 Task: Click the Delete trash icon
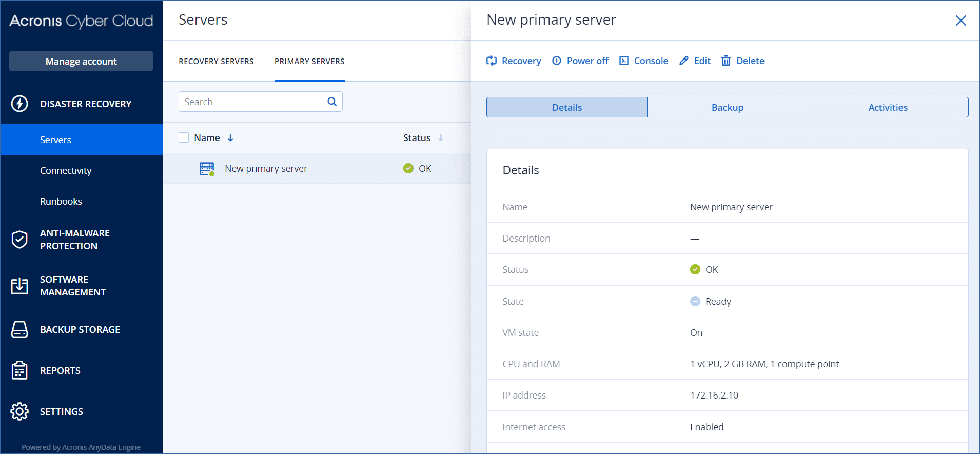[726, 61]
